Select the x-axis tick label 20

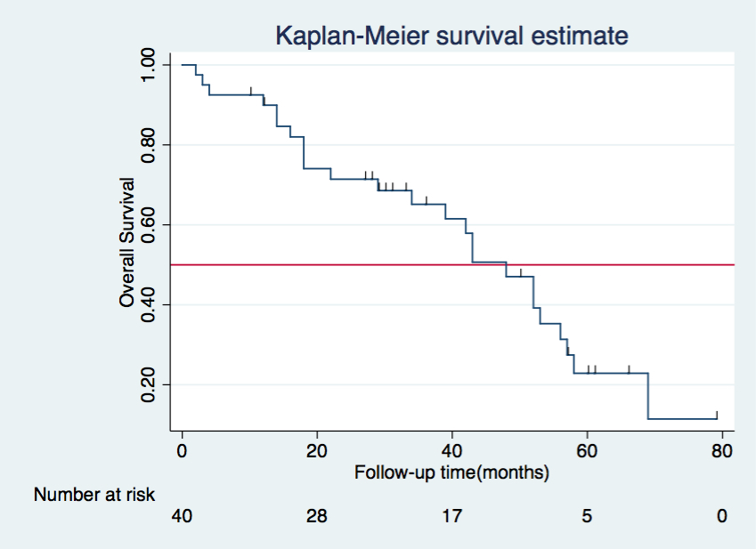click(x=317, y=450)
